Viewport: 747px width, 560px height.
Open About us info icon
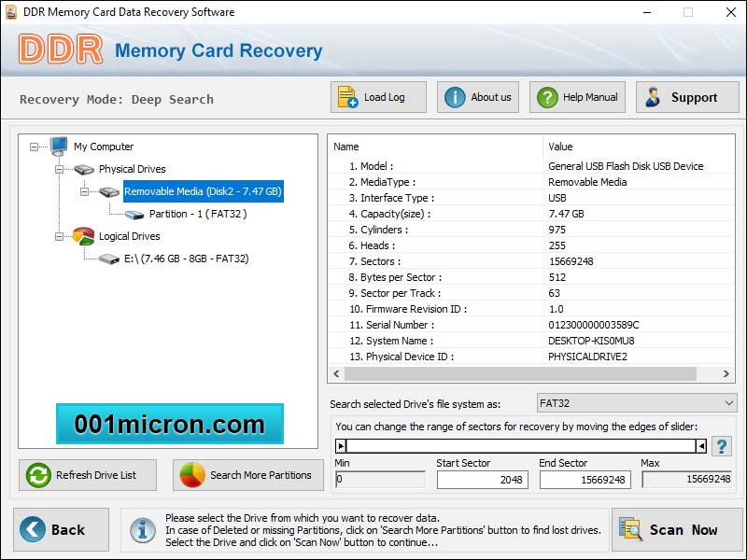coord(454,97)
